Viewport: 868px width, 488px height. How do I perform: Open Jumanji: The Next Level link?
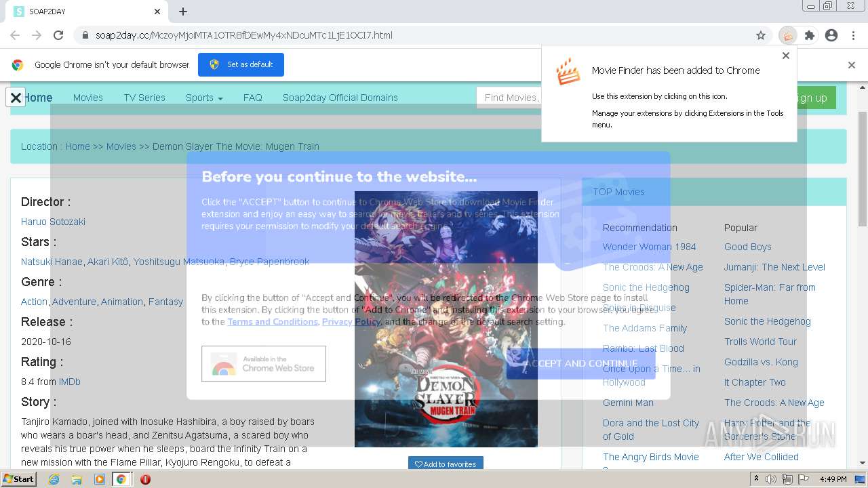774,267
